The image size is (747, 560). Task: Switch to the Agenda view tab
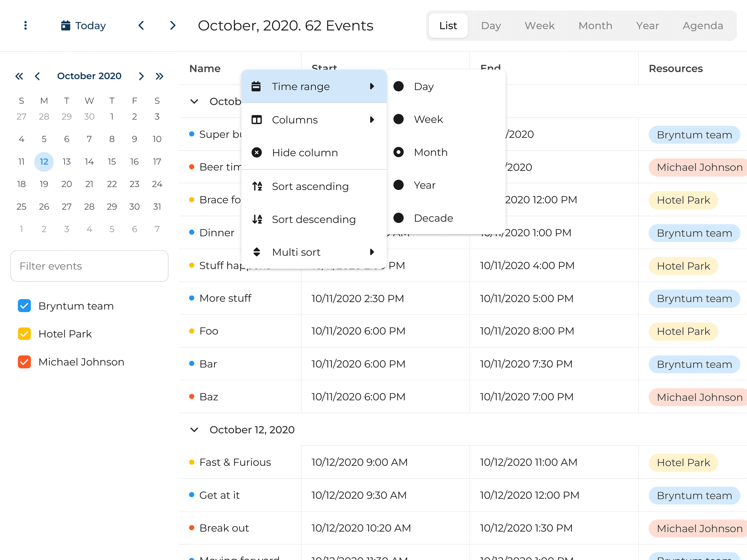pos(703,26)
